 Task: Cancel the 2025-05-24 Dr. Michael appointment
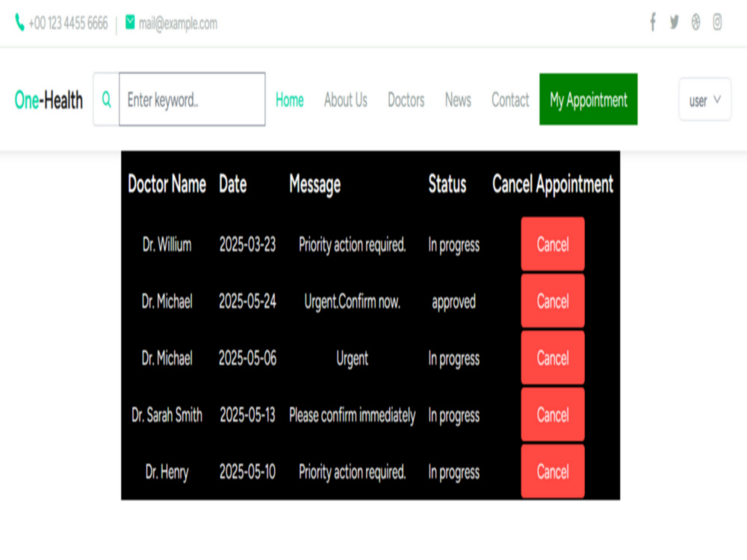pos(553,300)
